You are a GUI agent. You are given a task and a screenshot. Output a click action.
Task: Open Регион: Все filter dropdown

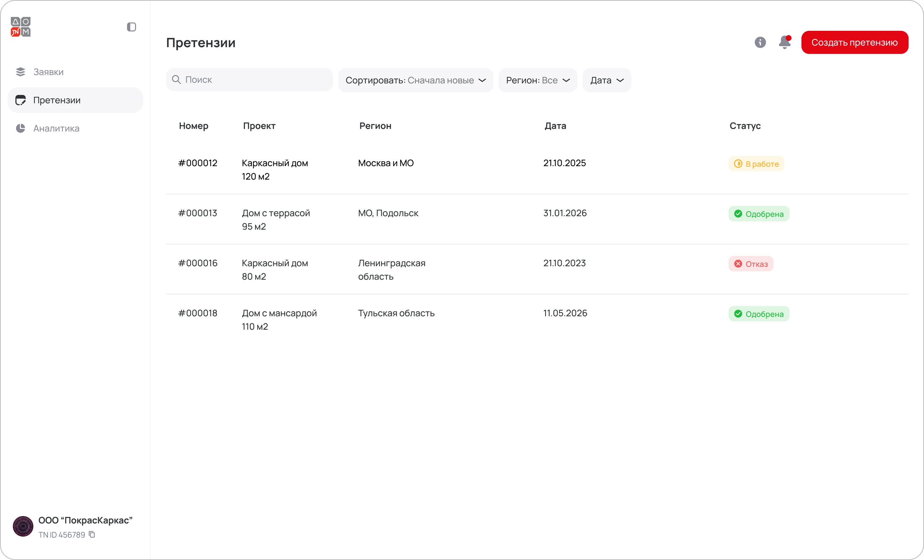538,80
